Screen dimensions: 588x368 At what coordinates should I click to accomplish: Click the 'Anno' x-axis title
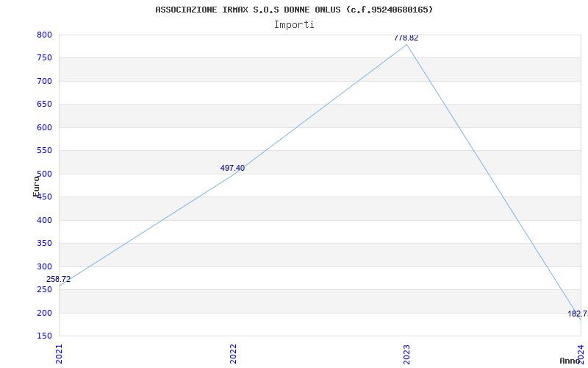[570, 361]
